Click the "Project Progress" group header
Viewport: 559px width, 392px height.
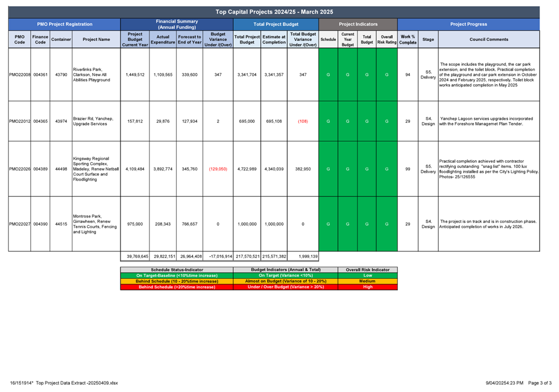[469, 24]
